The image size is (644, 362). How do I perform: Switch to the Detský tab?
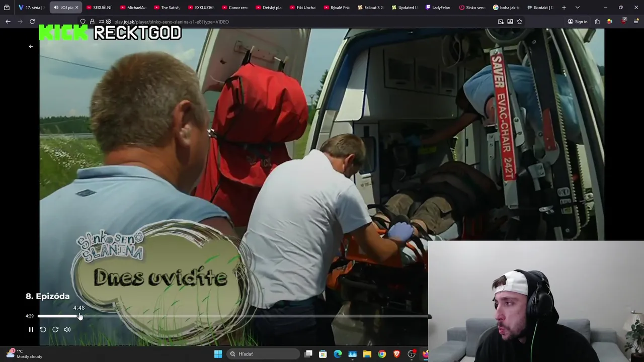click(268, 8)
